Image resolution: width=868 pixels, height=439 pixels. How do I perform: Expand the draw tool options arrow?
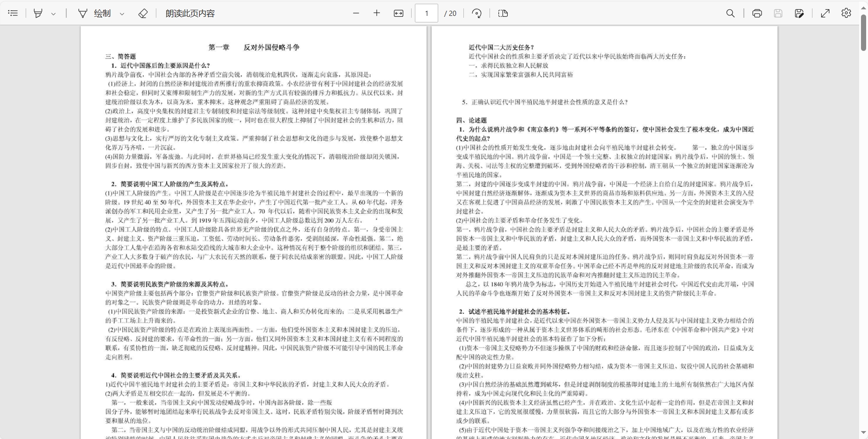coord(122,14)
